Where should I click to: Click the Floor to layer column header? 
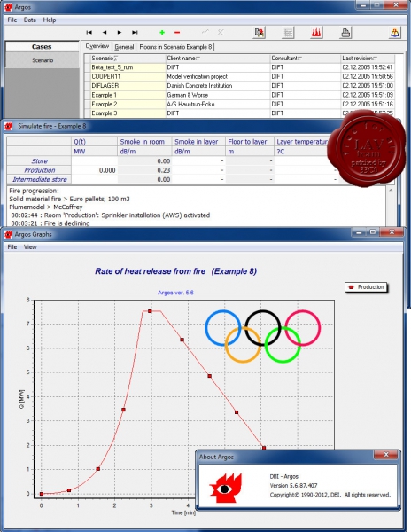(250, 142)
